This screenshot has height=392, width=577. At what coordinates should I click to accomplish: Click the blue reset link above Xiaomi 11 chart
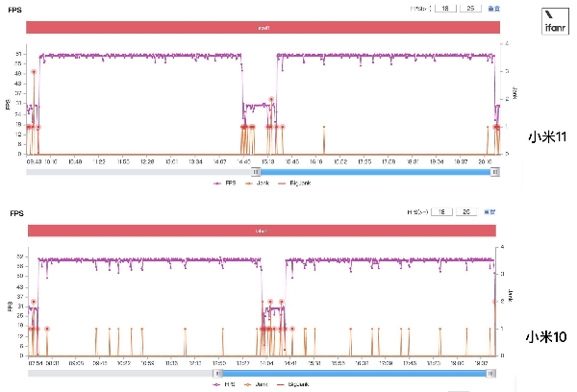click(x=494, y=9)
